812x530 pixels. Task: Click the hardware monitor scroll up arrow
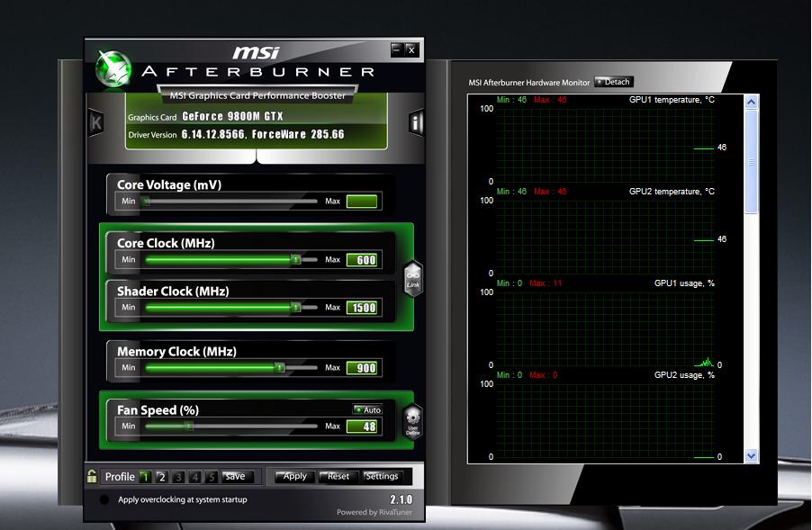pyautogui.click(x=751, y=102)
